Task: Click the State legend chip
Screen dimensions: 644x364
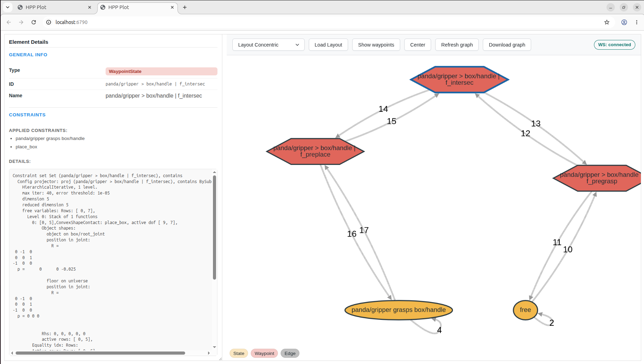Action: tap(239, 353)
